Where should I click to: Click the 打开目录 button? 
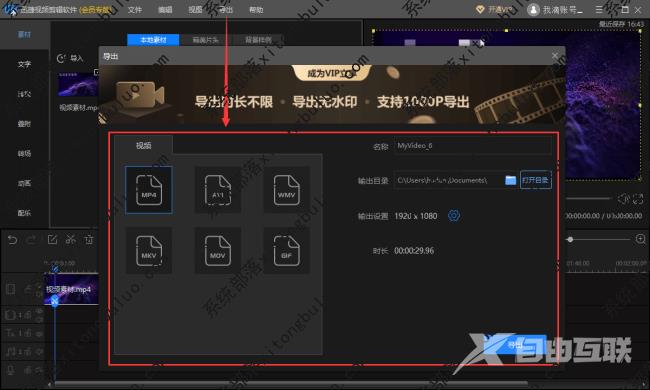536,180
